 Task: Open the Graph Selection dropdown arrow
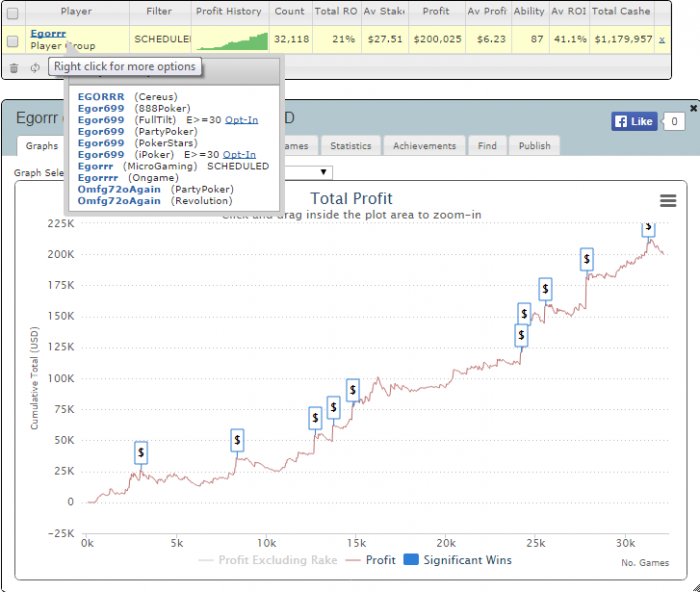[324, 172]
